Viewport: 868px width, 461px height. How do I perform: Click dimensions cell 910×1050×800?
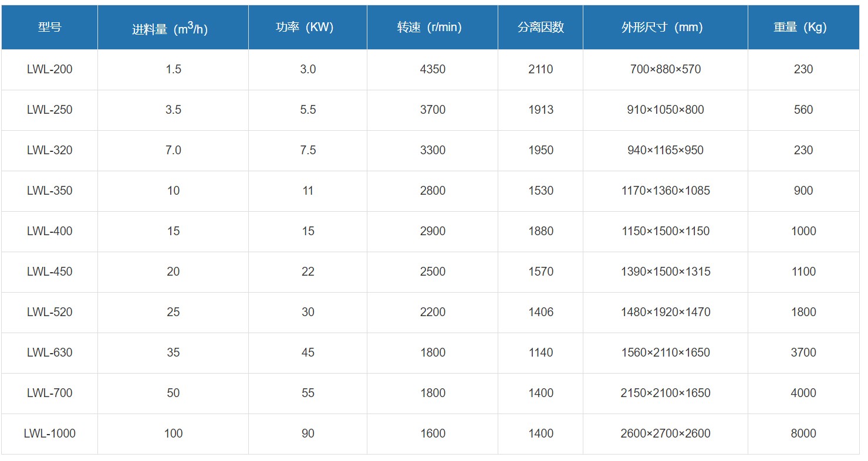point(666,110)
